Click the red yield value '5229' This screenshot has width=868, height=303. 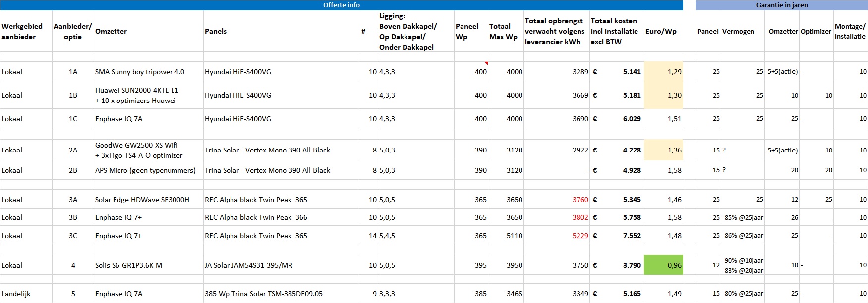click(557, 236)
